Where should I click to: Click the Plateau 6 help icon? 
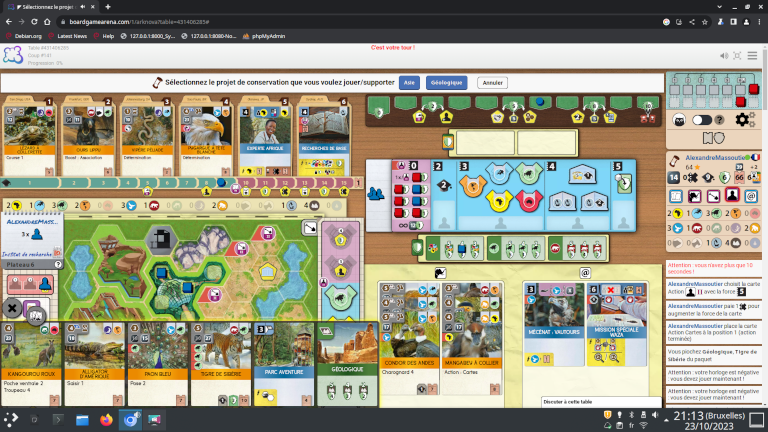pos(58,264)
